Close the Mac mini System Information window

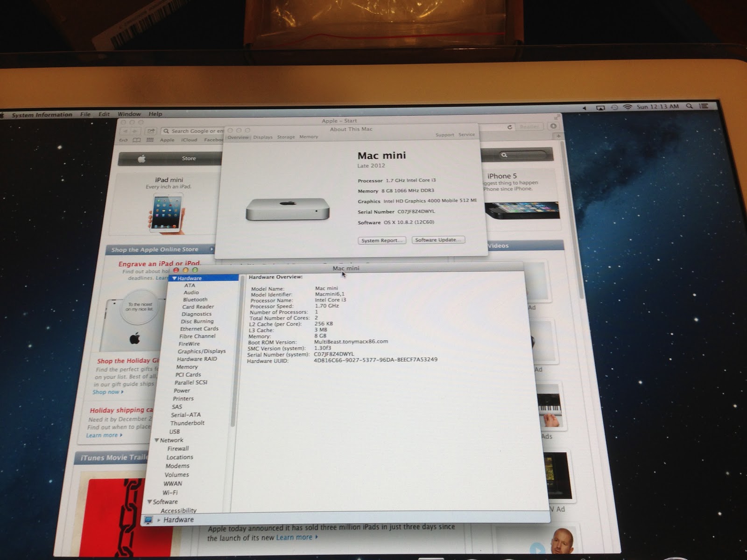[176, 270]
